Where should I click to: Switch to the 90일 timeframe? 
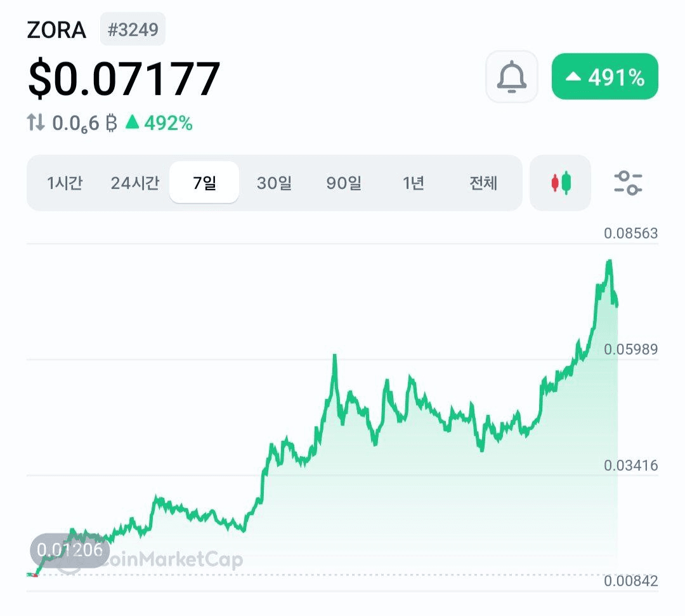point(344,183)
